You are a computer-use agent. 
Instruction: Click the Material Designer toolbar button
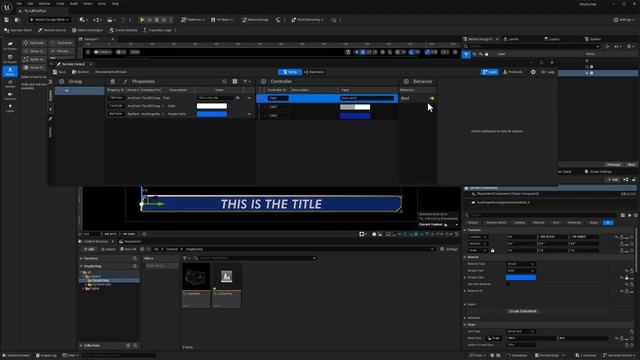(87, 30)
